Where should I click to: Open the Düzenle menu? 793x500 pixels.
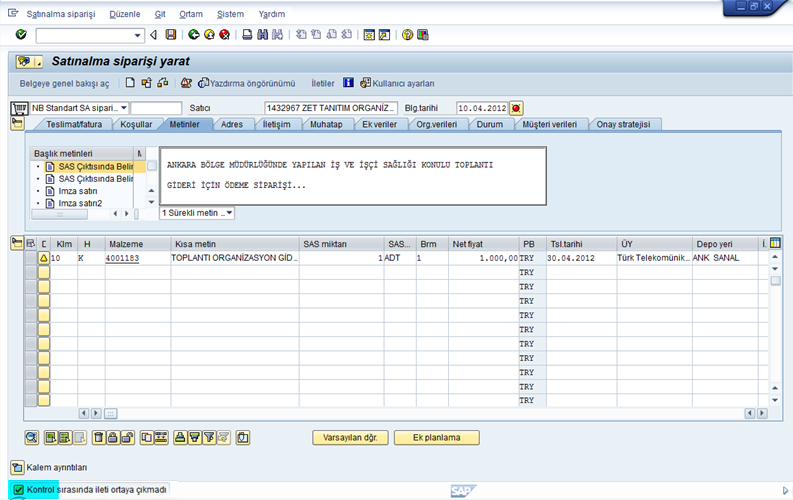pyautogui.click(x=125, y=14)
